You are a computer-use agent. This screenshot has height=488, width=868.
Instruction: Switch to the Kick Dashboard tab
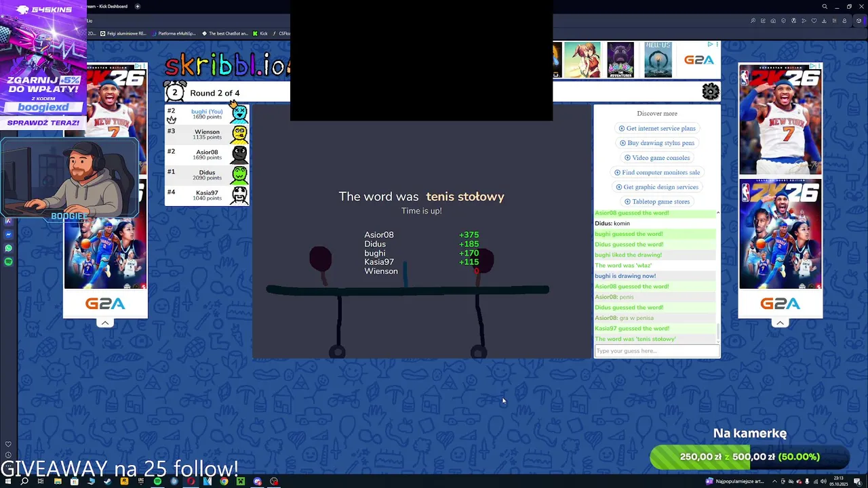click(107, 6)
